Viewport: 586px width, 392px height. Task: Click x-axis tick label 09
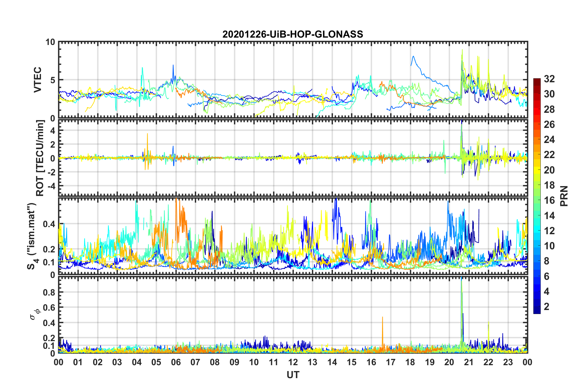click(234, 362)
